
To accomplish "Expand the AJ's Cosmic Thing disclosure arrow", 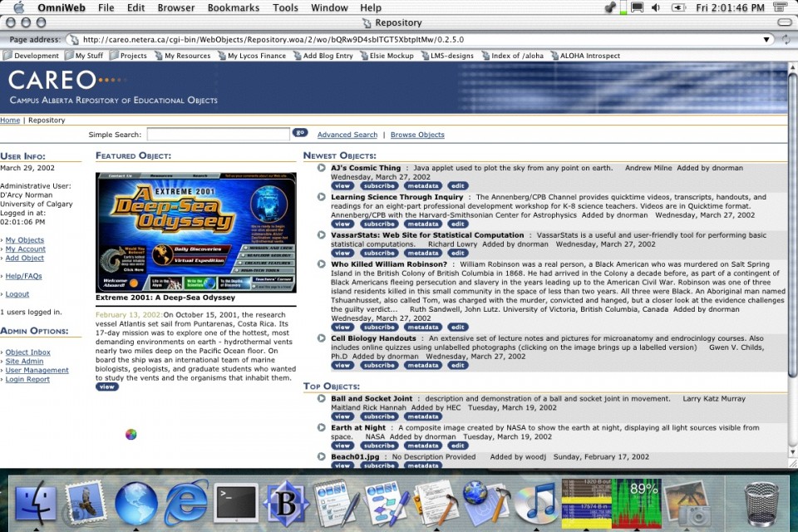I will click(322, 168).
